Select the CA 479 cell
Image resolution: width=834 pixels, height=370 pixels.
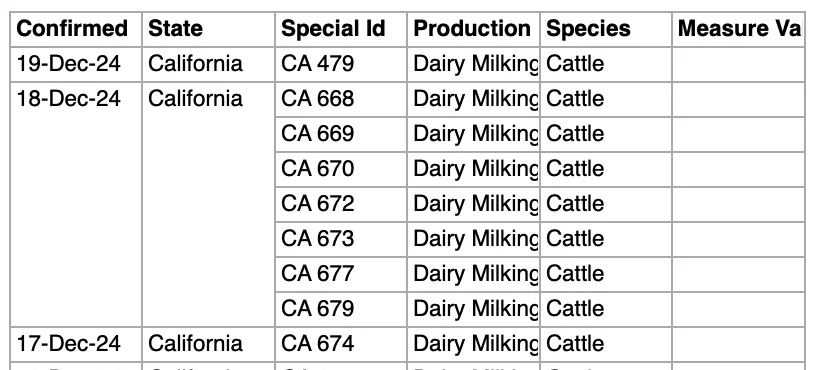[x=341, y=64]
